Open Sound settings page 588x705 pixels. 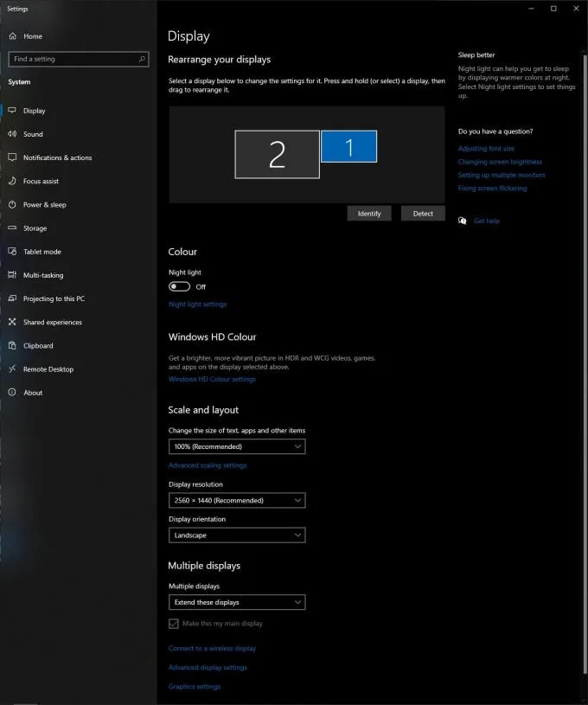pos(33,134)
